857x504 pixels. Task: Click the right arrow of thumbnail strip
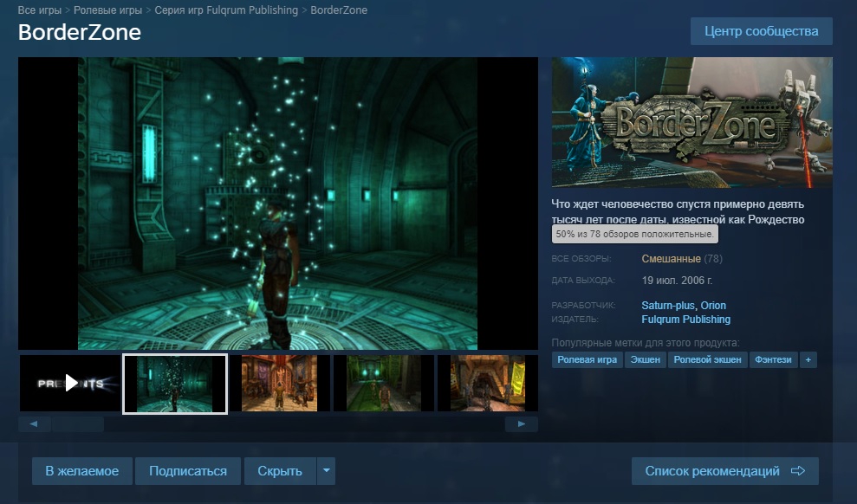pyautogui.click(x=522, y=423)
